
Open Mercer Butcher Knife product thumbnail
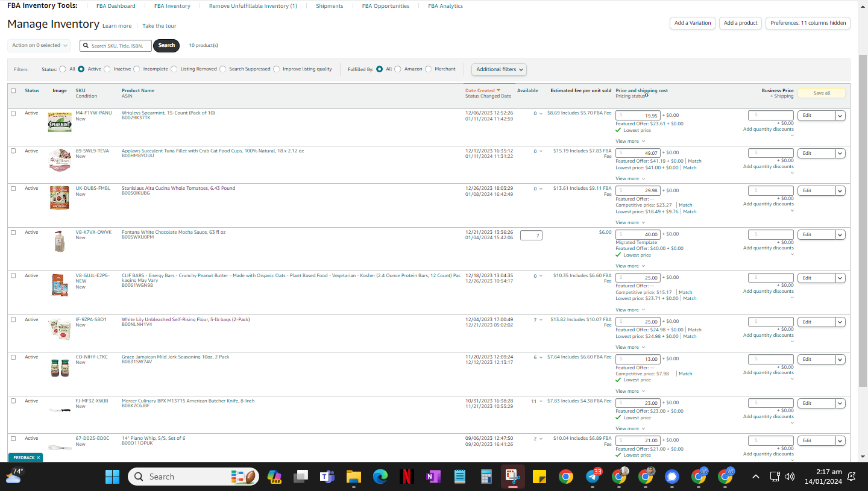click(x=60, y=410)
